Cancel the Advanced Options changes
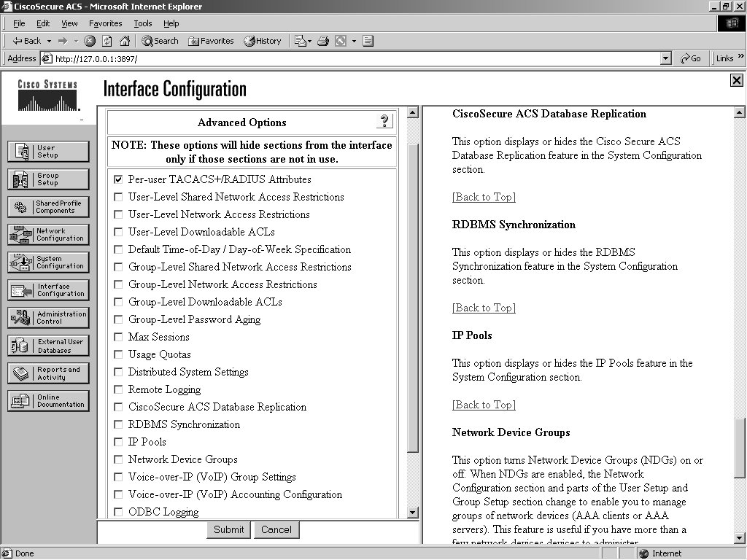Image resolution: width=747 pixels, height=560 pixels. (x=276, y=529)
